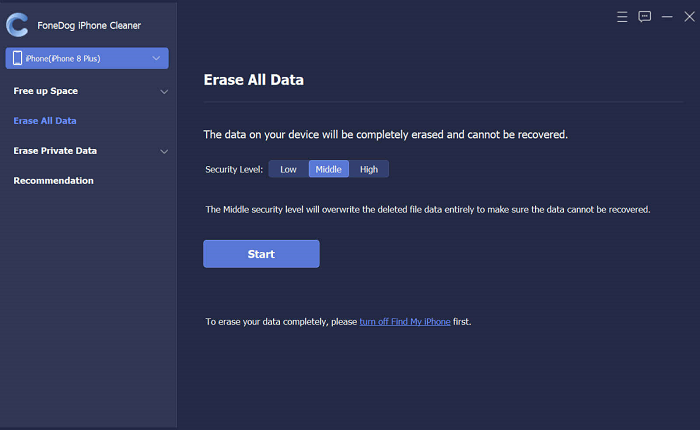Click the FoneDog iPhone Cleaner title text

pos(91,25)
